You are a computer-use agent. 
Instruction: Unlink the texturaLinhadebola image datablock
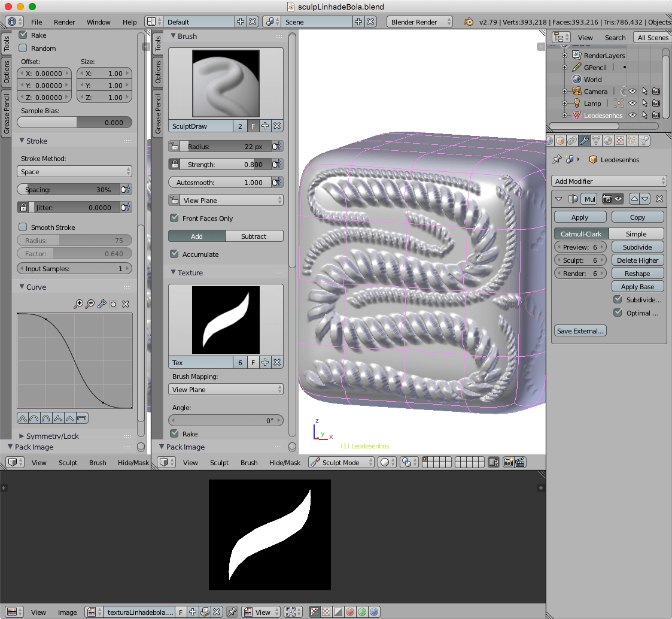point(216,612)
